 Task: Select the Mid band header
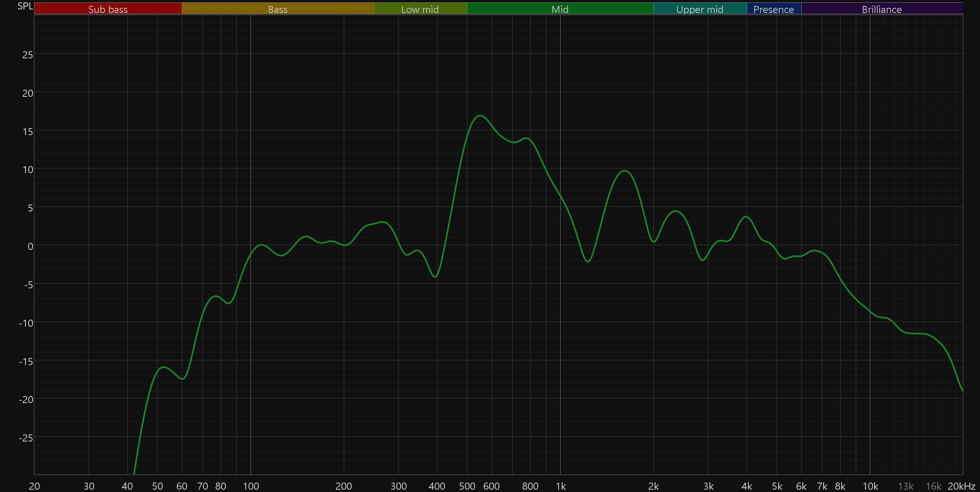coord(560,9)
